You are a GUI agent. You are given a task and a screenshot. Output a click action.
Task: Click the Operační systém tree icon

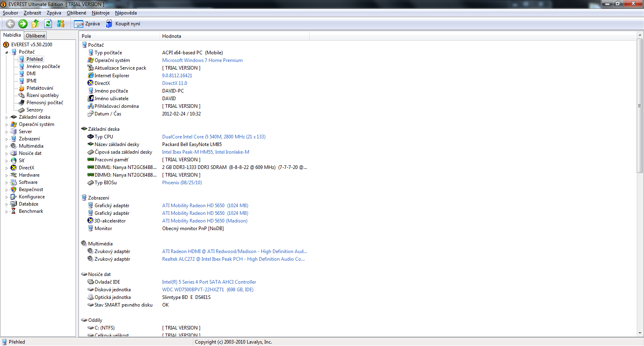coord(14,124)
